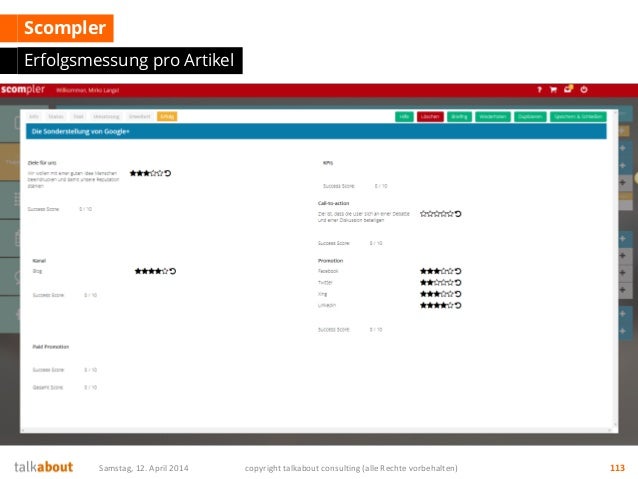Reset the Ziele für uns star rating

[168, 173]
